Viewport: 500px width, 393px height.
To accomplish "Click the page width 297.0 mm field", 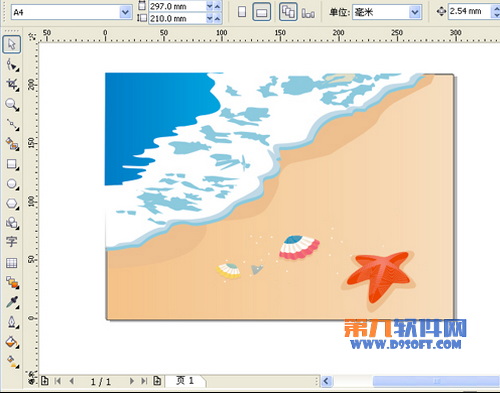I will (x=177, y=6).
